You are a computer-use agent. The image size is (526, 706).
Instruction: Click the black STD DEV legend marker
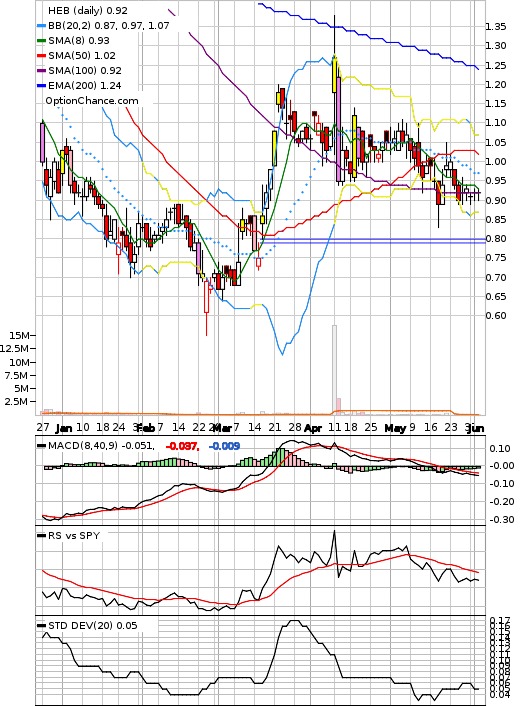pyautogui.click(x=41, y=626)
